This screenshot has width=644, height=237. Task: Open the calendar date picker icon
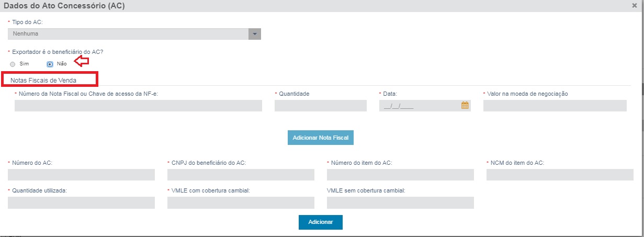[465, 105]
